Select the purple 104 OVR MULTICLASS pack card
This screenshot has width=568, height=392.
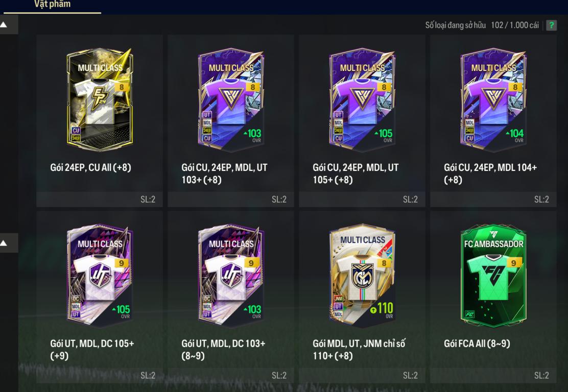tap(493, 100)
